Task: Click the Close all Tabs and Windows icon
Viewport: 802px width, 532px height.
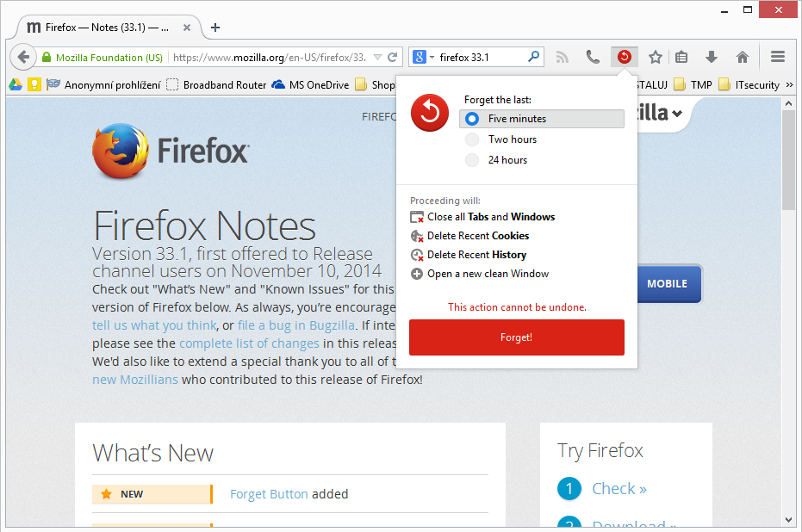Action: point(417,217)
